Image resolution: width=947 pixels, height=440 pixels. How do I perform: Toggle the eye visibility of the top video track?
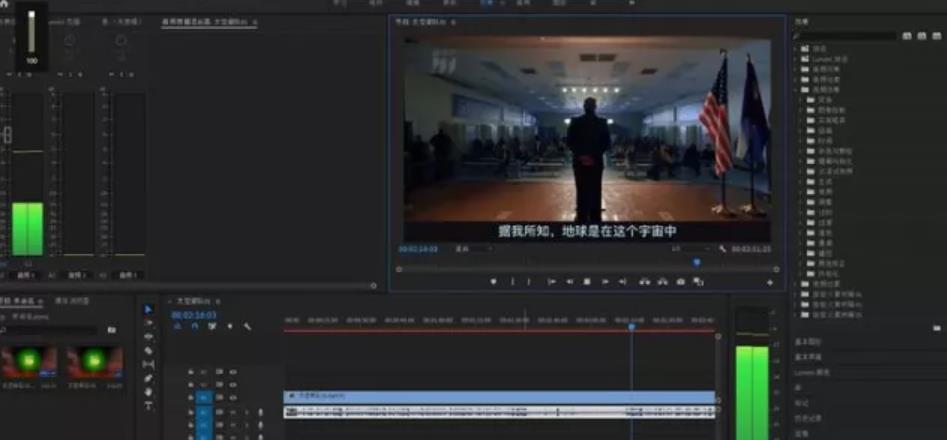point(233,372)
